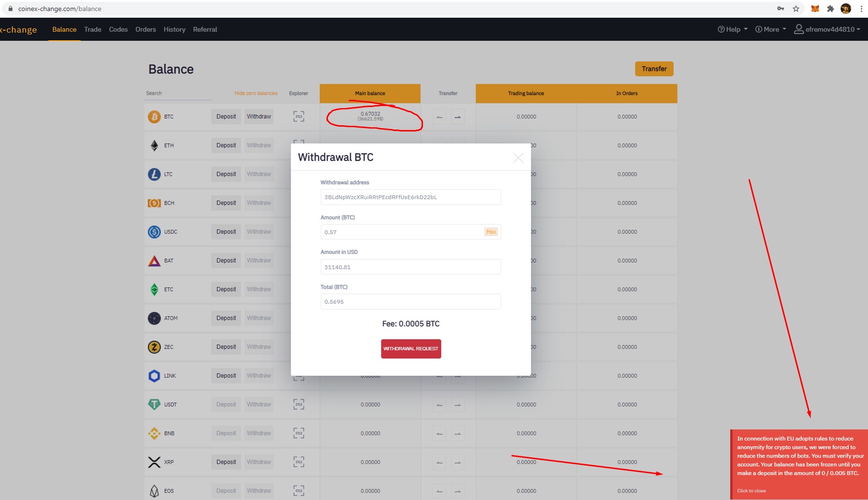Click the ATOM coin icon
Viewport: 868px width, 500px height.
[154, 318]
